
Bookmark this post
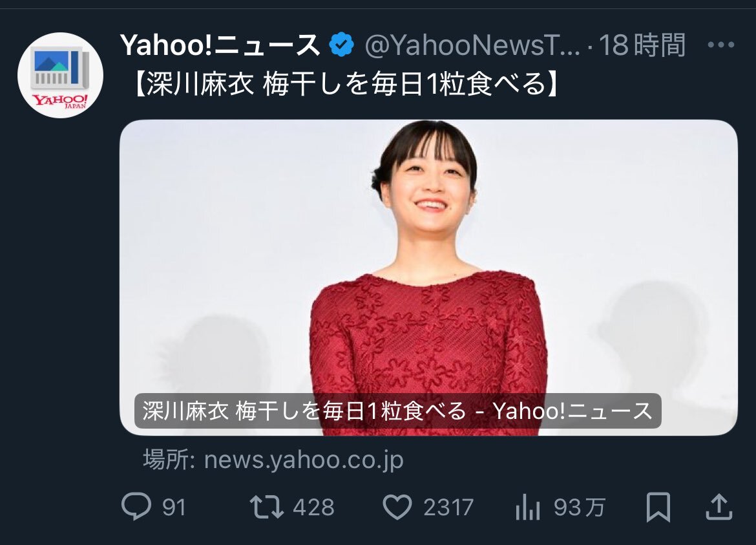(658, 507)
